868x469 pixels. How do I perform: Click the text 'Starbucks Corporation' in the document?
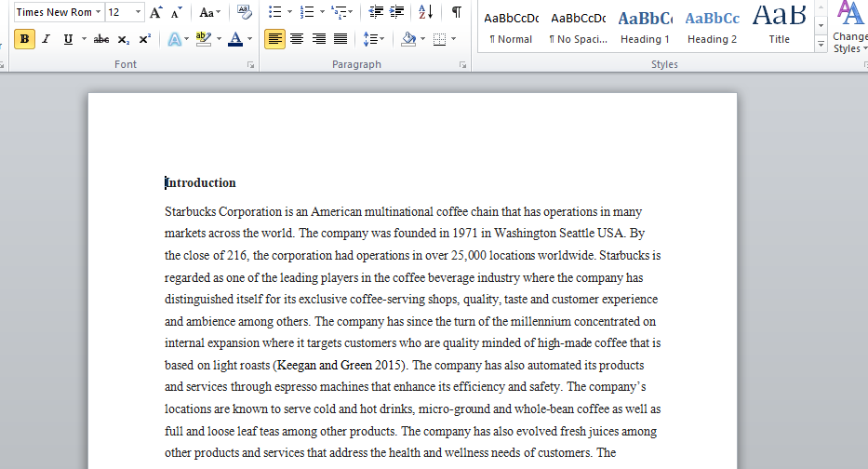coord(223,211)
